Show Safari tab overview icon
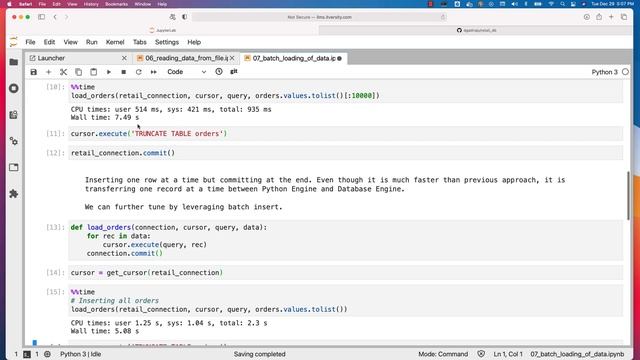 pyautogui.click(x=624, y=17)
